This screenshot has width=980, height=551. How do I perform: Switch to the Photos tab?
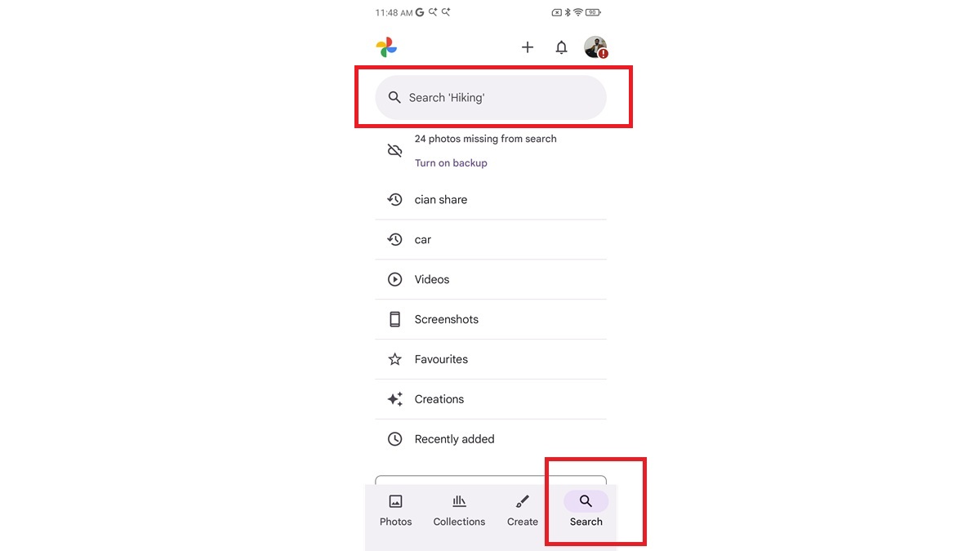396,510
